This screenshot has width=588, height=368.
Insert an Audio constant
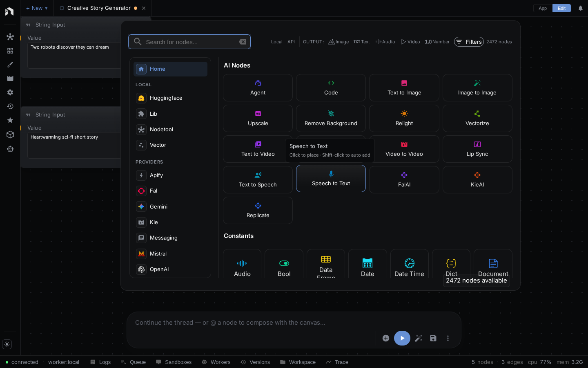tap(242, 264)
